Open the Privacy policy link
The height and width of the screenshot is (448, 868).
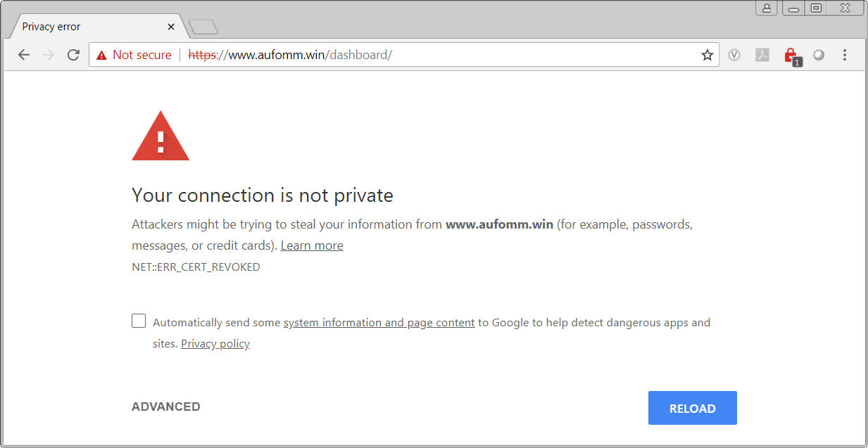point(215,344)
